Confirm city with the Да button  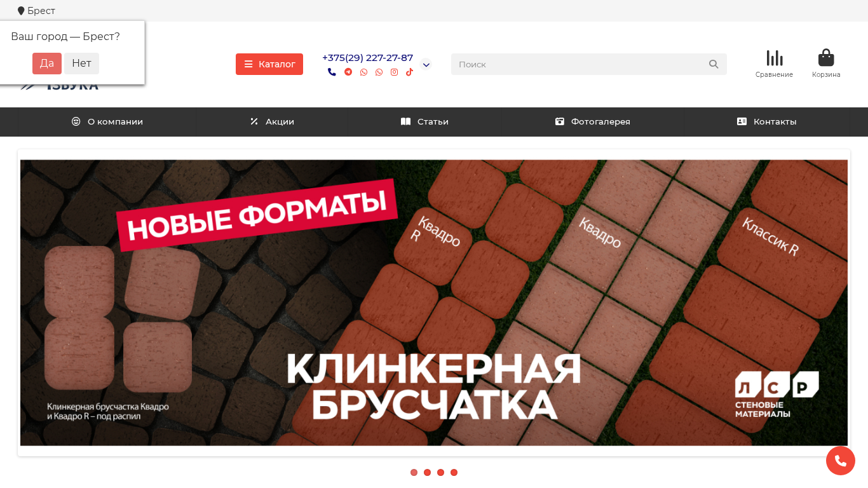point(47,64)
